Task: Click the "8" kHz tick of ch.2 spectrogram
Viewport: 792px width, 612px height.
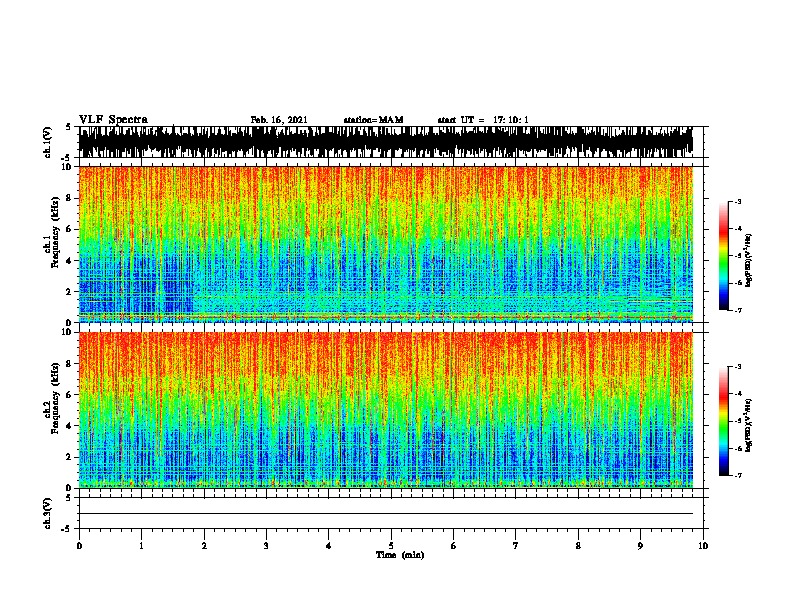Action: [69, 363]
